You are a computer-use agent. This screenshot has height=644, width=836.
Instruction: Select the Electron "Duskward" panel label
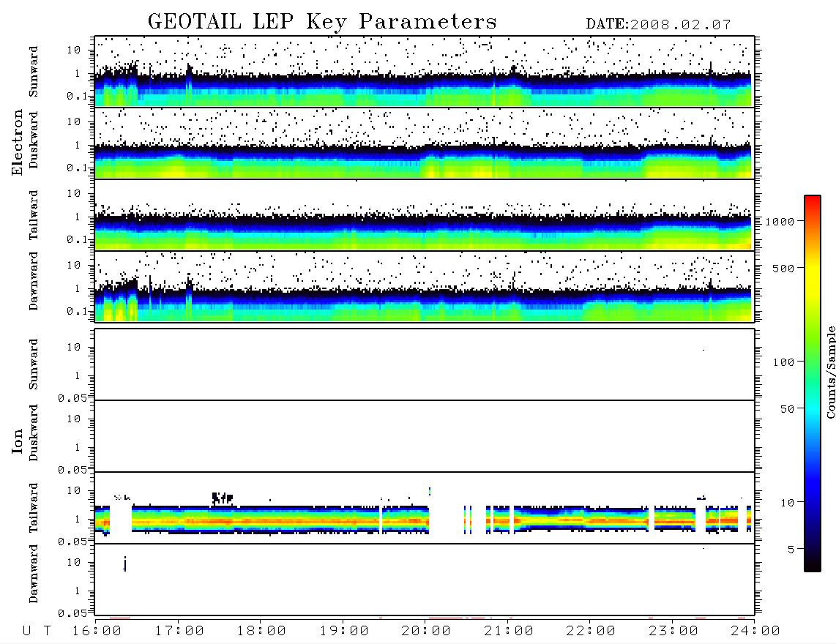[34, 141]
